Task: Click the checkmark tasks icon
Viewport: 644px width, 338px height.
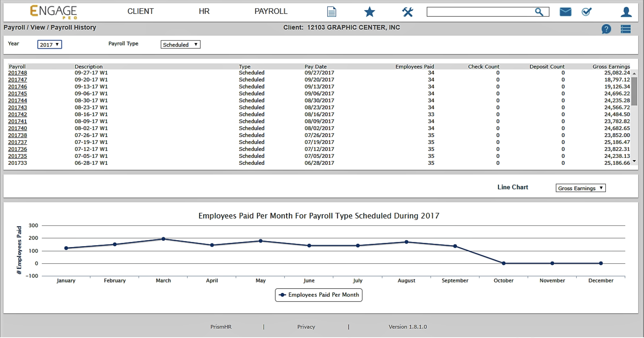Action: (587, 12)
